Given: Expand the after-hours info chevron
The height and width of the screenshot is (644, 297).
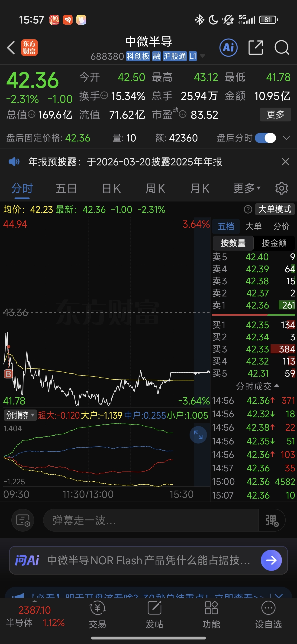Looking at the screenshot, I should pos(286,138).
